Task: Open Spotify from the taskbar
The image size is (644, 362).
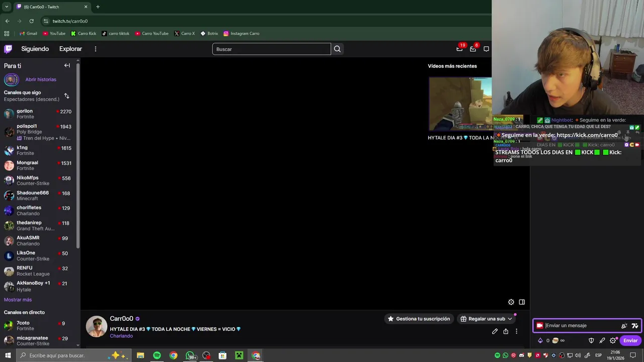Action: 157,355
